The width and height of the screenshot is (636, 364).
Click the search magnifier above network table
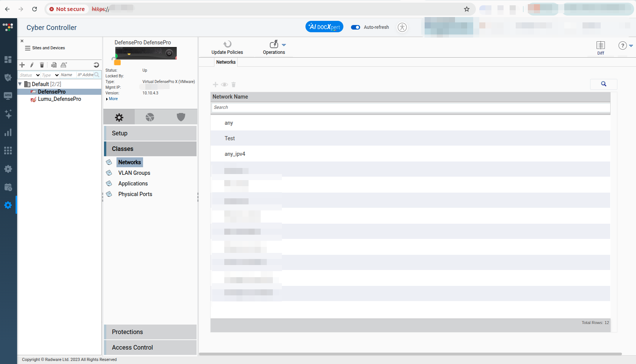tap(603, 84)
